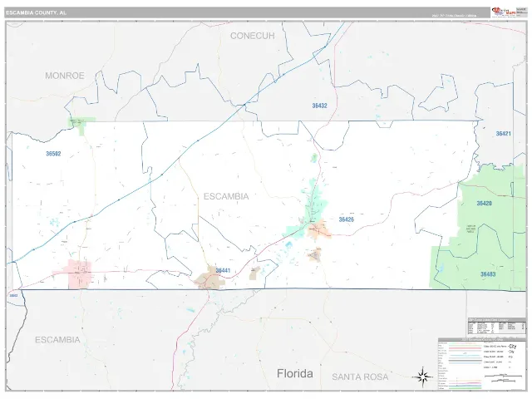Image resolution: width=532 pixels, height=399 pixels.
Task: Click ZIP code 36441
Action: point(223,270)
